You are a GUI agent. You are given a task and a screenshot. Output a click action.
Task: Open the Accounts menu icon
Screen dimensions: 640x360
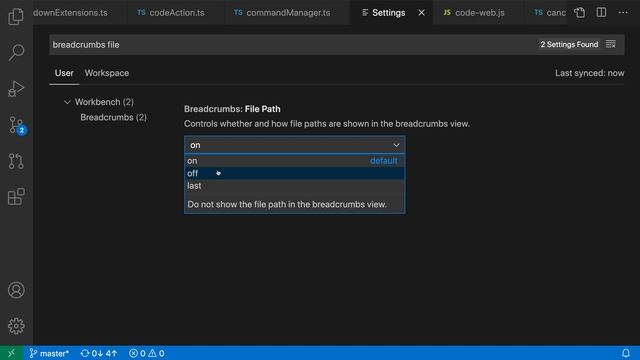pos(16,290)
